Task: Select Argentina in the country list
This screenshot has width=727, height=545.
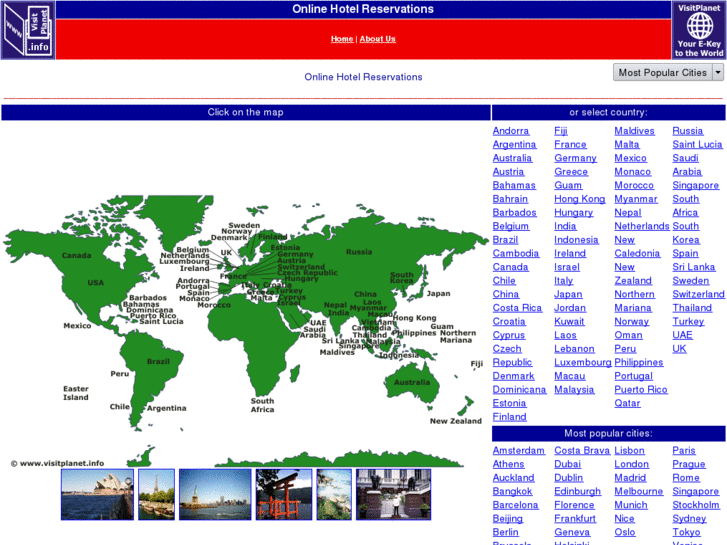Action: point(514,145)
